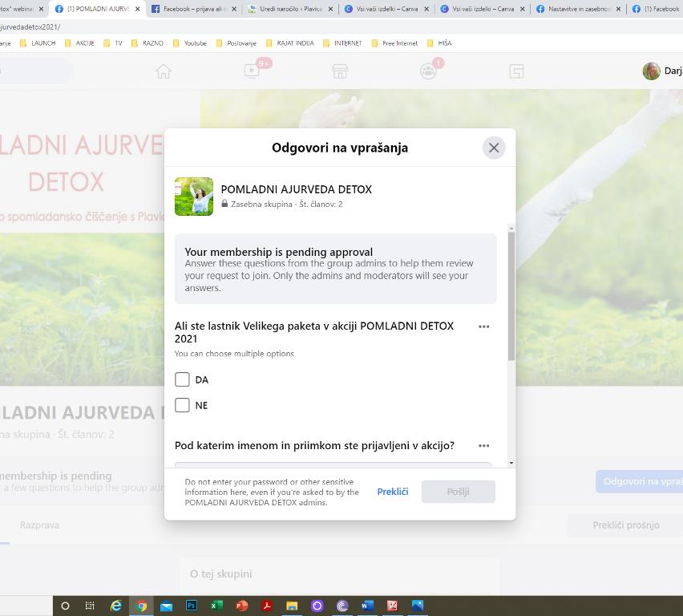Image resolution: width=683 pixels, height=616 pixels.
Task: Open the purple swirl app in the taskbar
Action: point(342,606)
